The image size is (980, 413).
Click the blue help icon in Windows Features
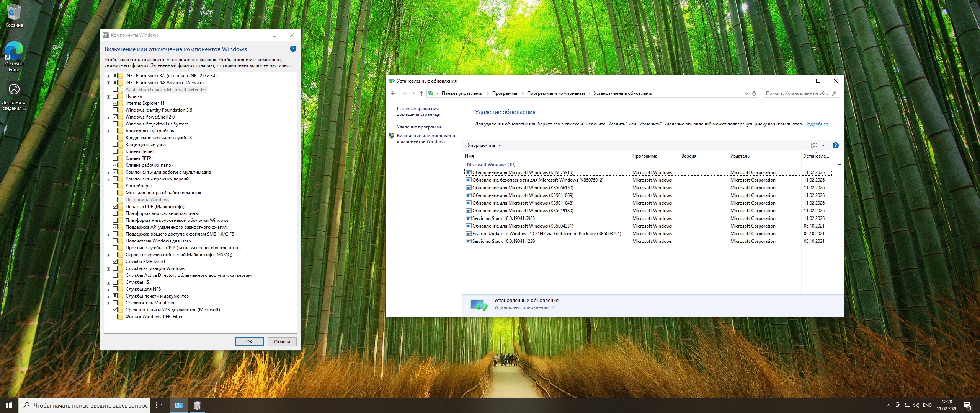coord(293,49)
